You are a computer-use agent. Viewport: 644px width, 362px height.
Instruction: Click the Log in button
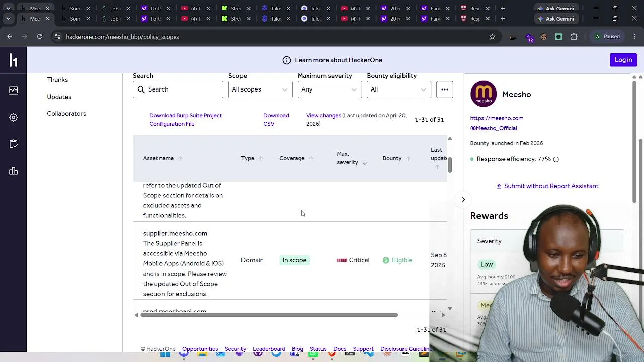coord(623,60)
